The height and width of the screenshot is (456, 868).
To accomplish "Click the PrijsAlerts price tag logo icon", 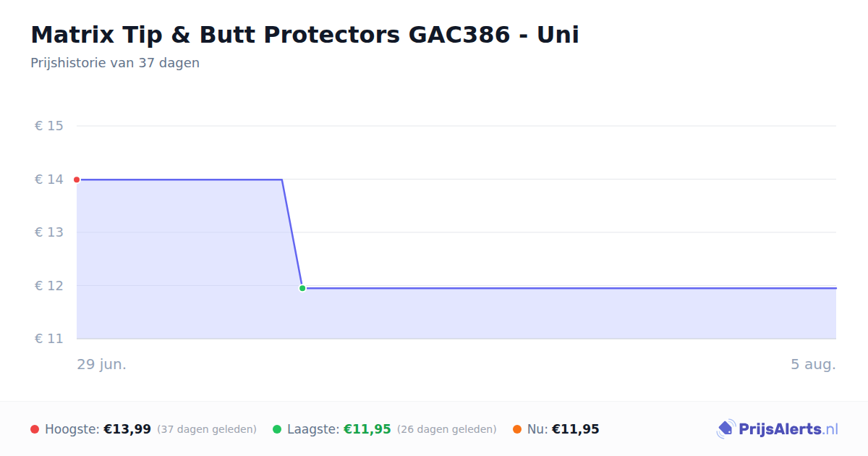I will pyautogui.click(x=726, y=429).
